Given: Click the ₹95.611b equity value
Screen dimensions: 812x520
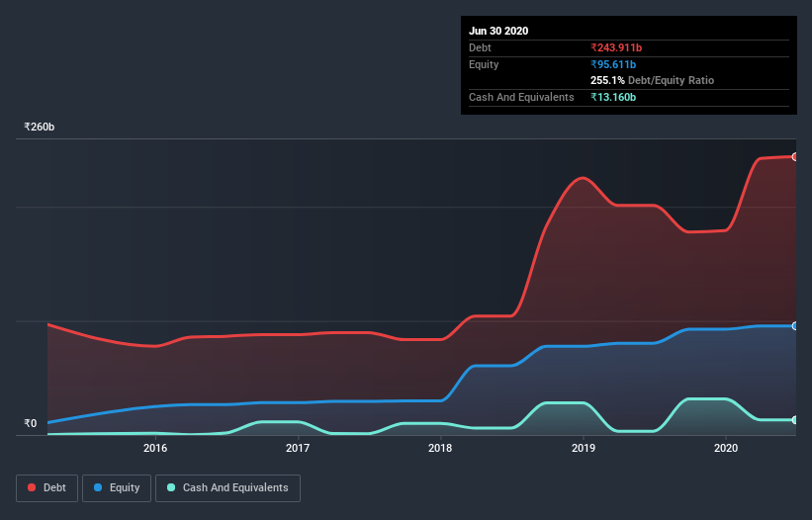Looking at the screenshot, I should [x=613, y=64].
